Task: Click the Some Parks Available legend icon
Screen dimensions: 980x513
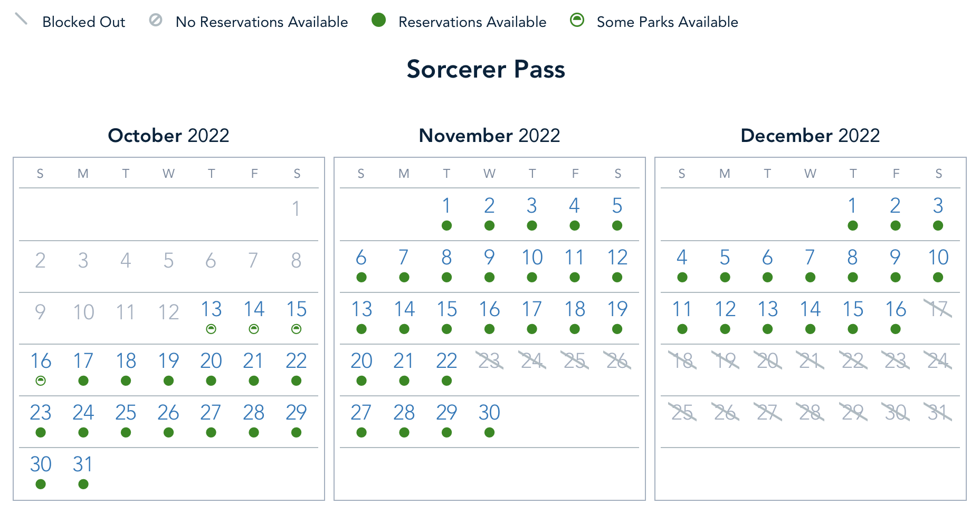Action: (x=577, y=20)
